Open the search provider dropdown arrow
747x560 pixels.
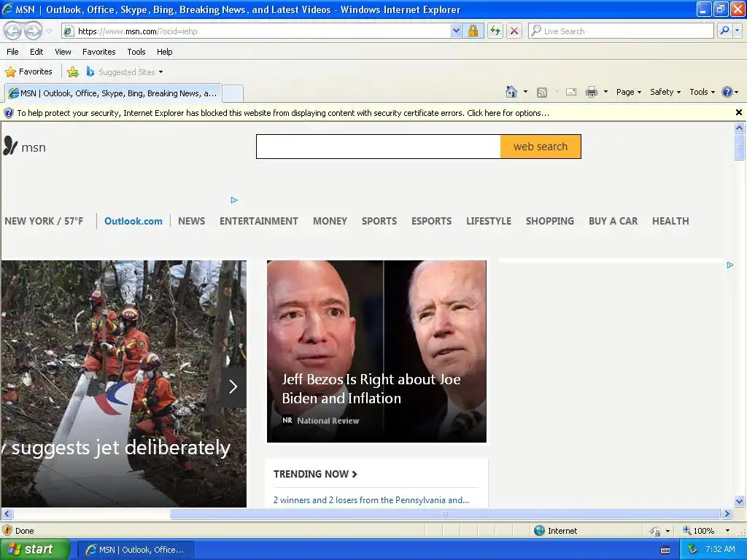tap(738, 31)
